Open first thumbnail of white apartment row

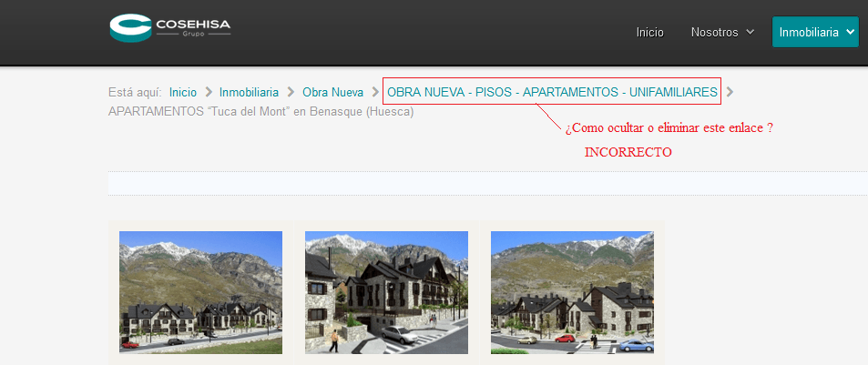tap(201, 292)
